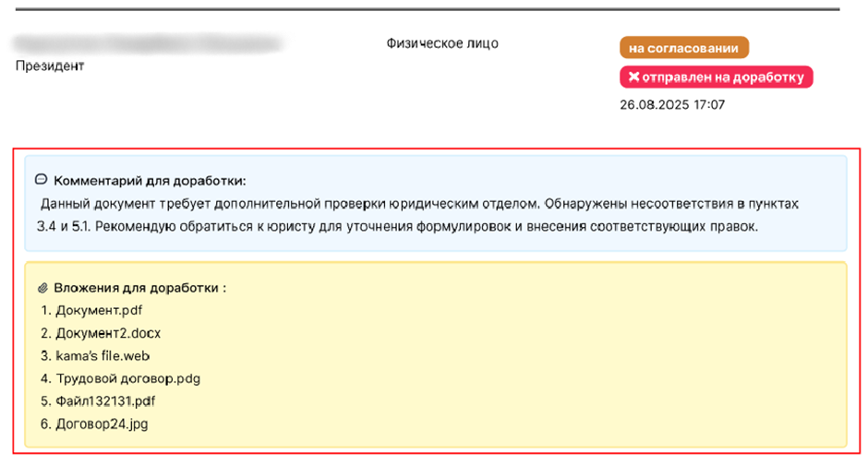
Task: Click the "Президент" position label
Action: (50, 66)
